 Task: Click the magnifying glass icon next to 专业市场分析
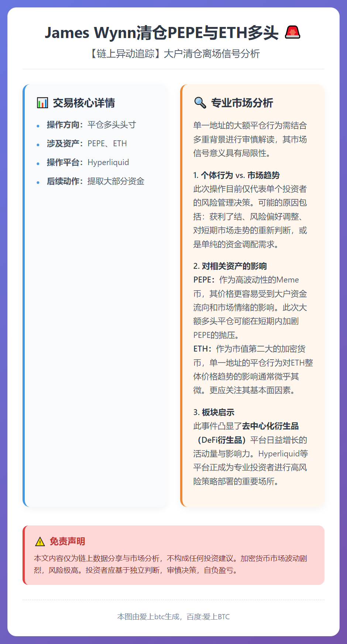[200, 103]
